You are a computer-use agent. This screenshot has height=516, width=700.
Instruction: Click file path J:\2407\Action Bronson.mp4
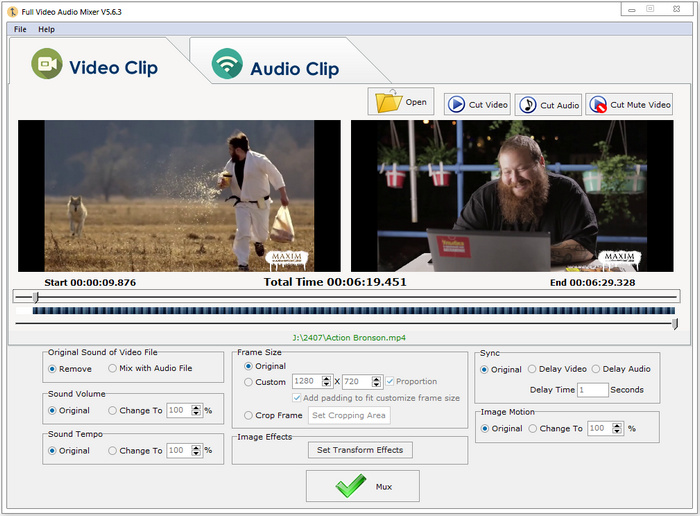pos(349,338)
